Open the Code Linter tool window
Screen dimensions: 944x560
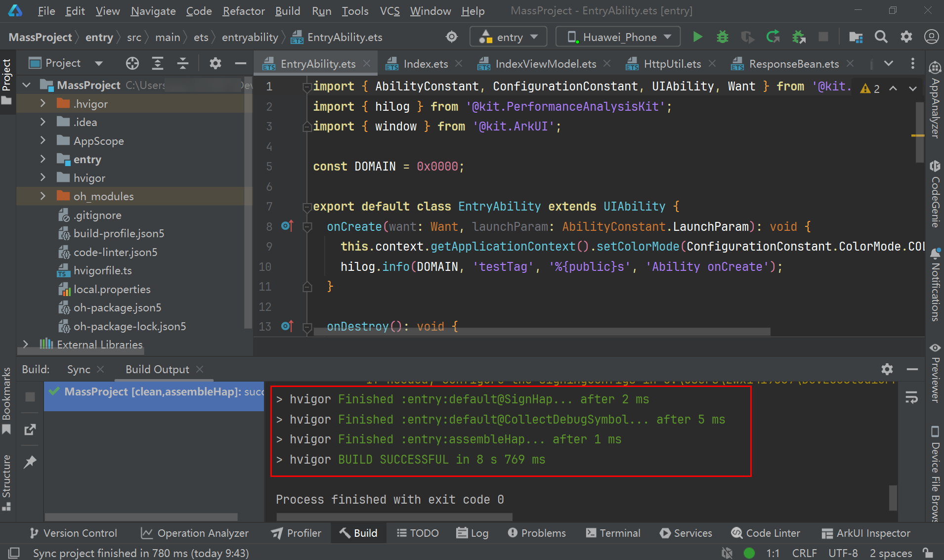pos(766,533)
